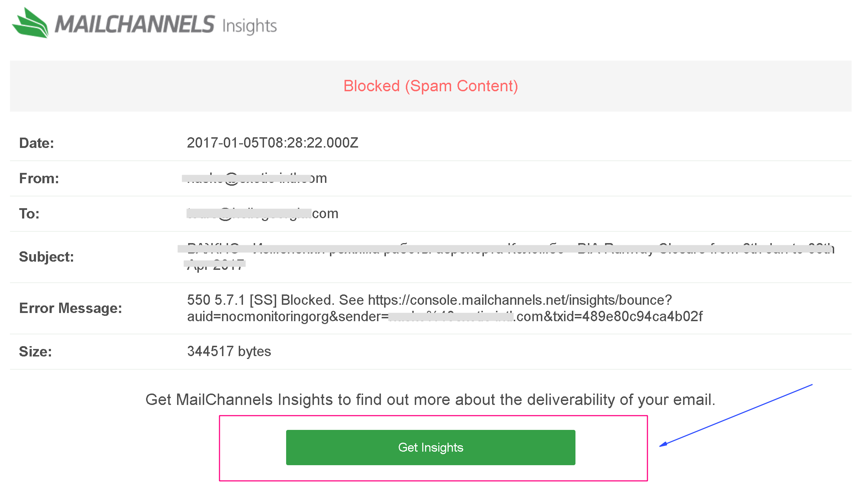Viewport: 868px width, 488px height.
Task: Click the green Get Insights button
Action: pos(430,447)
